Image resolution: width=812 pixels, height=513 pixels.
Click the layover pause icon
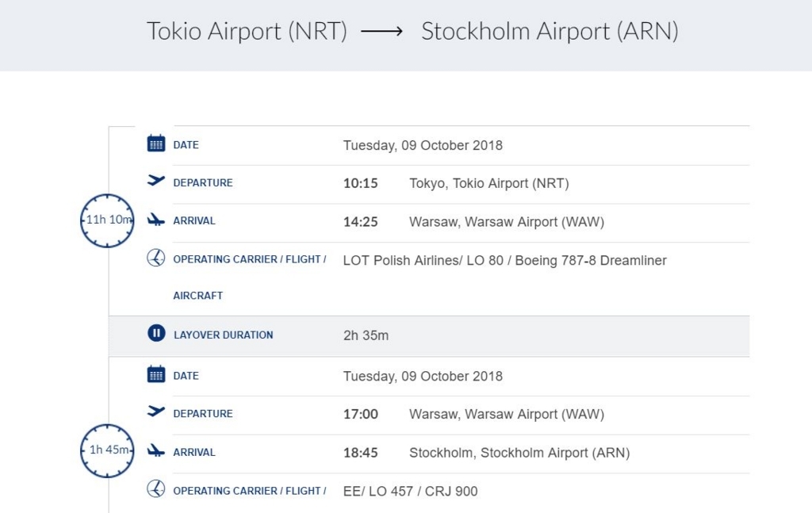(x=156, y=333)
